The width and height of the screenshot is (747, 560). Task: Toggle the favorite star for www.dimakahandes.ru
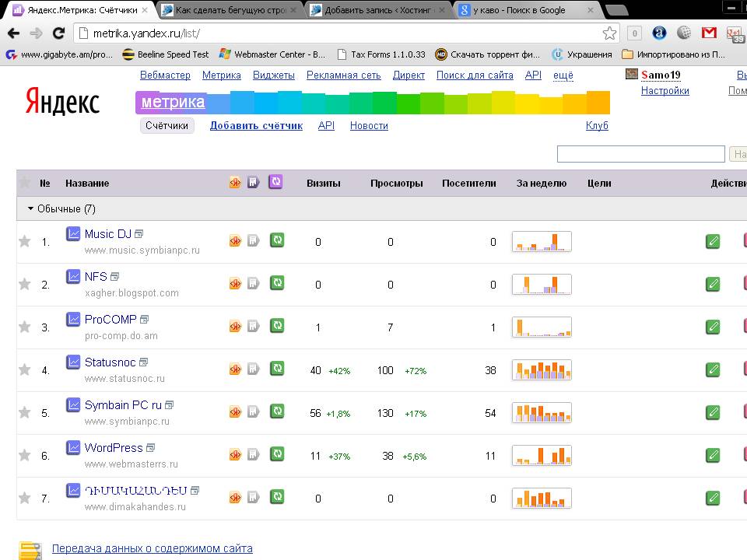click(25, 498)
